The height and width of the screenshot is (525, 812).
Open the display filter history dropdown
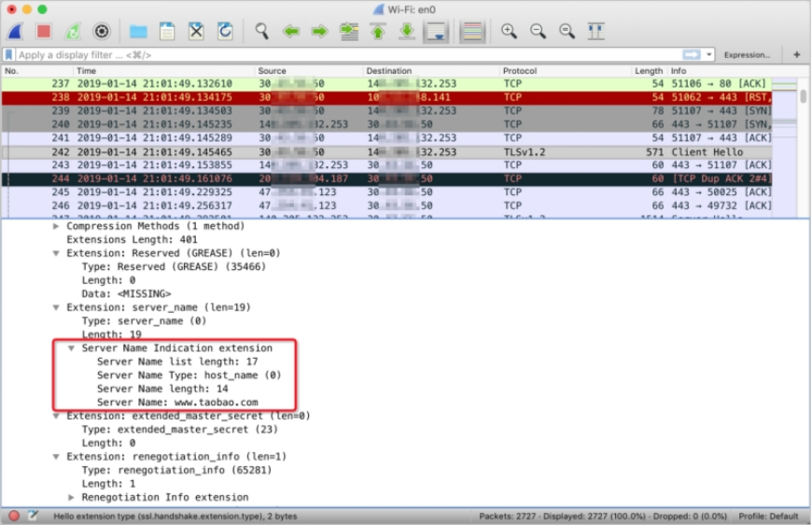[709, 55]
